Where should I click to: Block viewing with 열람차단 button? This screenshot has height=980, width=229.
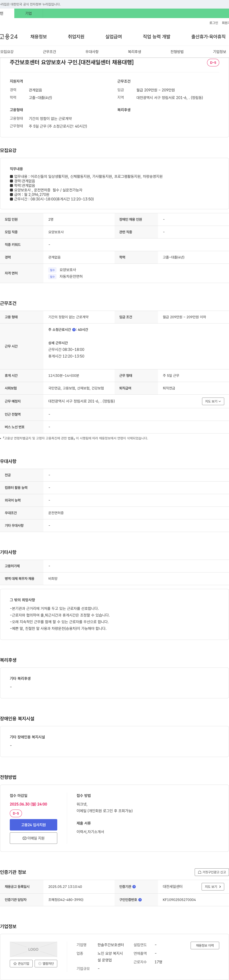tap(46, 963)
